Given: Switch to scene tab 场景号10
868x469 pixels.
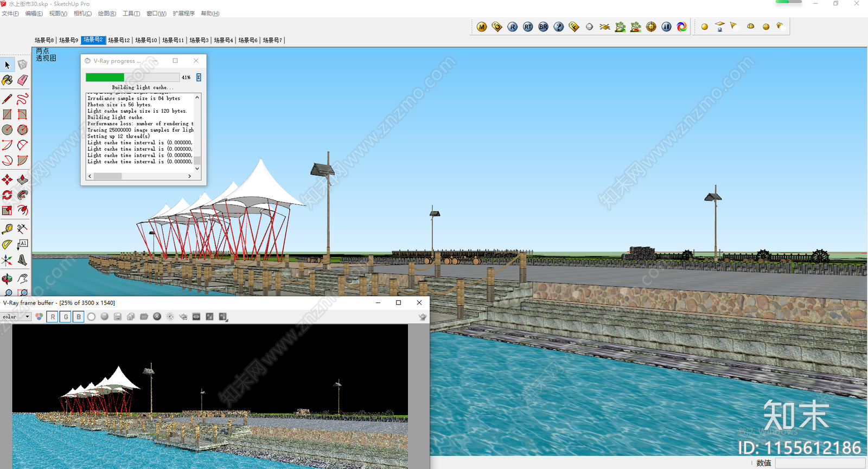Looking at the screenshot, I should click(146, 40).
